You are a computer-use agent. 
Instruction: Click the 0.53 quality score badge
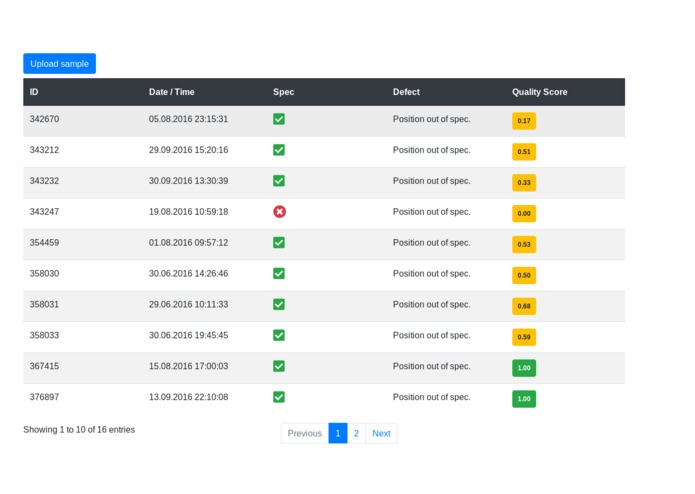pyautogui.click(x=524, y=244)
